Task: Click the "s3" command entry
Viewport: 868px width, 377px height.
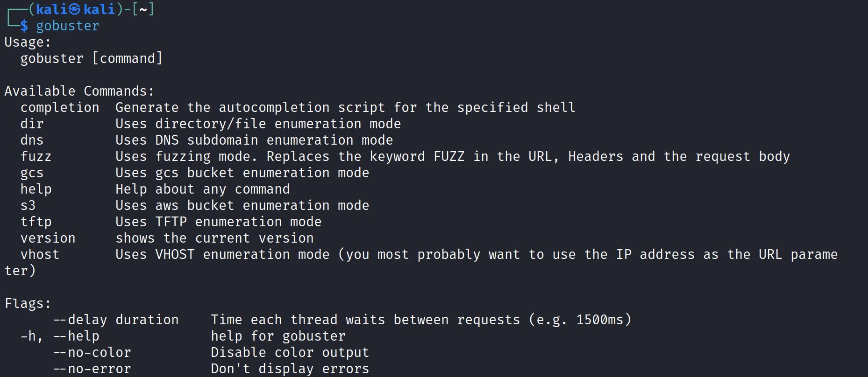Action: [x=28, y=205]
